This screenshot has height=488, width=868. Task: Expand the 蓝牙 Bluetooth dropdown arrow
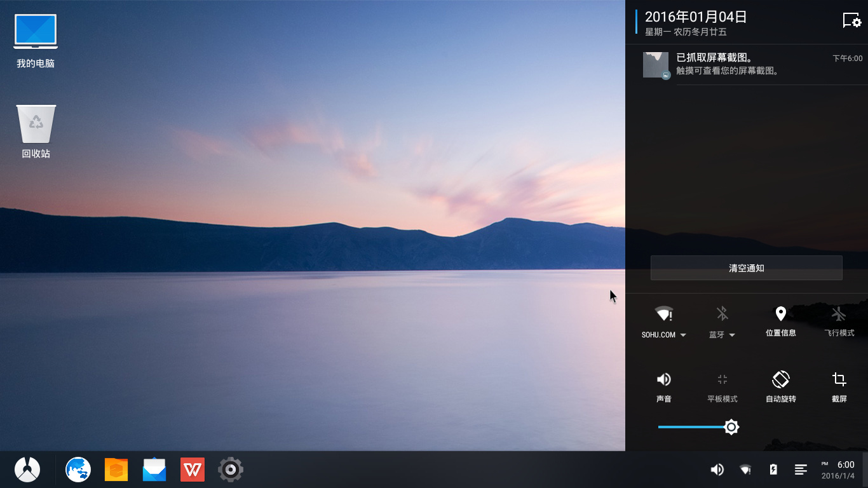point(732,335)
